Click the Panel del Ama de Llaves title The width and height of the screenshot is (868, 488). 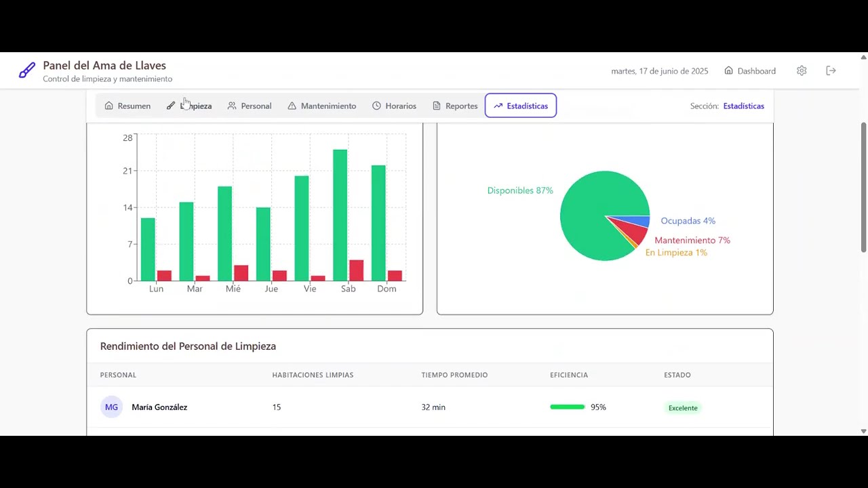click(104, 65)
